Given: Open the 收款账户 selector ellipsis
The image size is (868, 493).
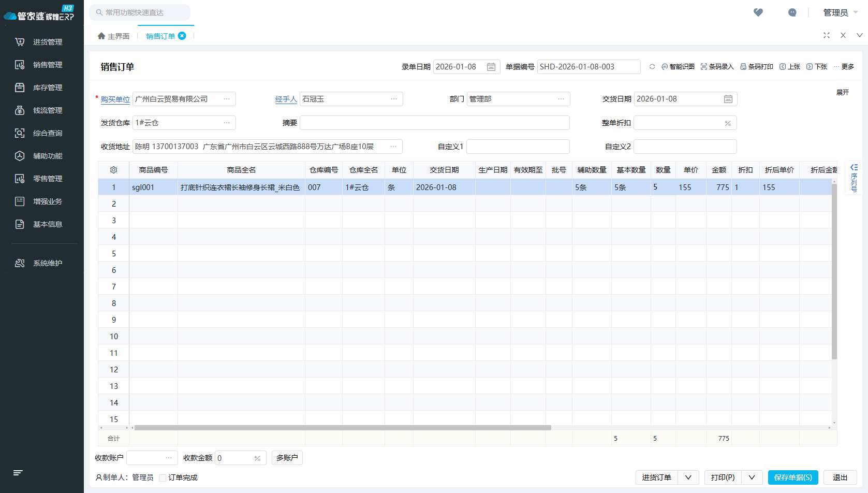Looking at the screenshot, I should [169, 458].
